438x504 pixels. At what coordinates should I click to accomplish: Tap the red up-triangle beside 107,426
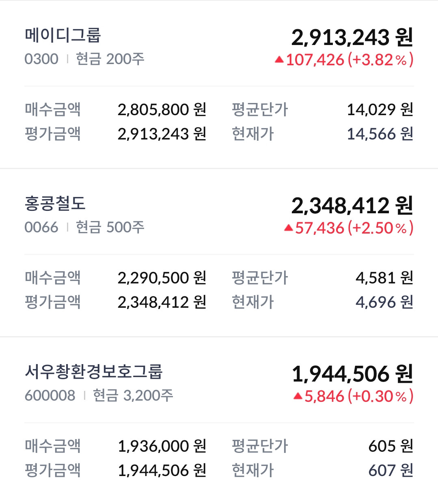279,60
